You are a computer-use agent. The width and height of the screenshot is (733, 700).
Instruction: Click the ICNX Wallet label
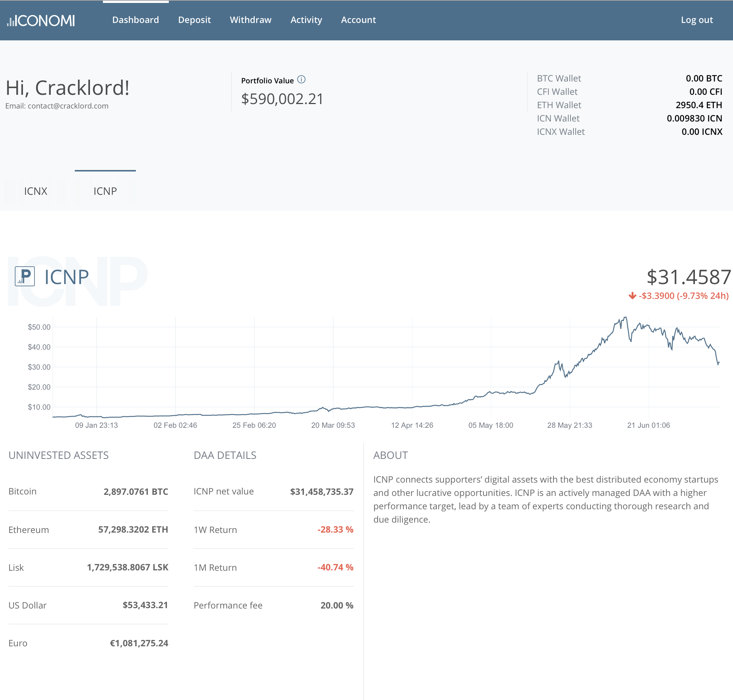[560, 132]
